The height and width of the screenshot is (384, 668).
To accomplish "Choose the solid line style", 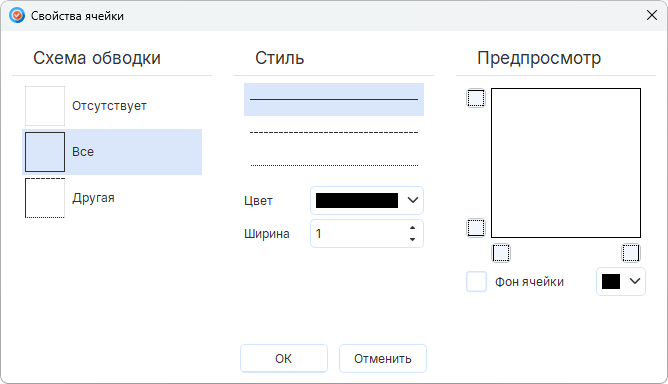I will pos(334,99).
